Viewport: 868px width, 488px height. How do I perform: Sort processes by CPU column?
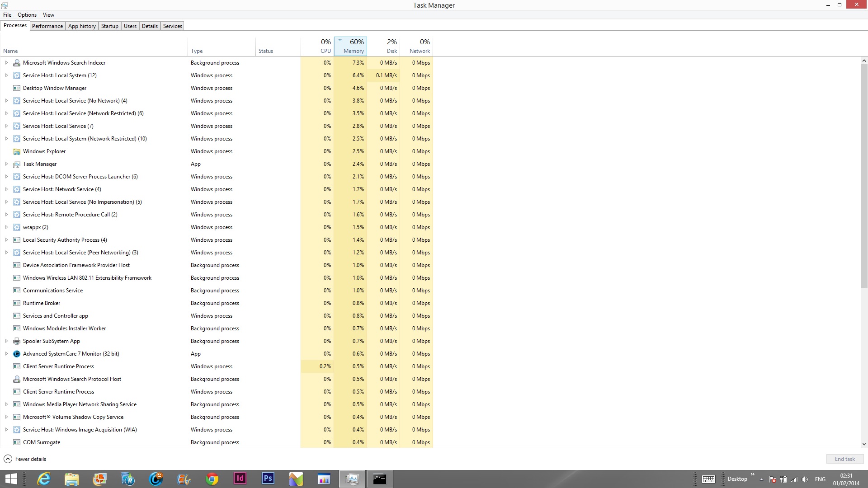(317, 46)
